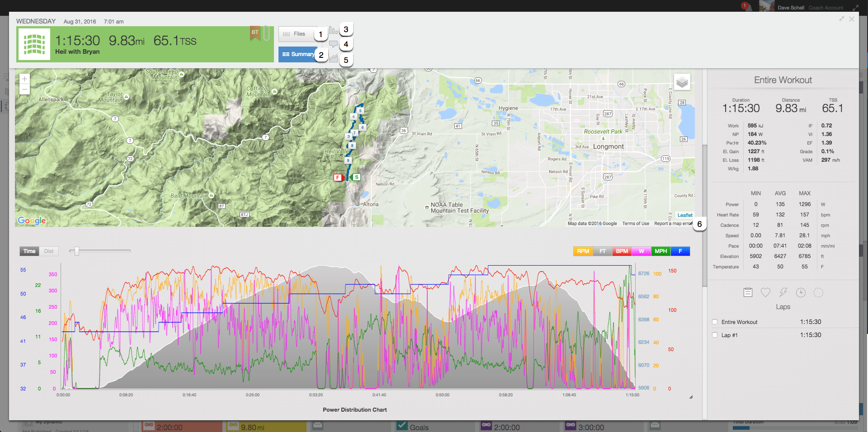
Task: Click the Dave Schell user name
Action: coord(791,8)
